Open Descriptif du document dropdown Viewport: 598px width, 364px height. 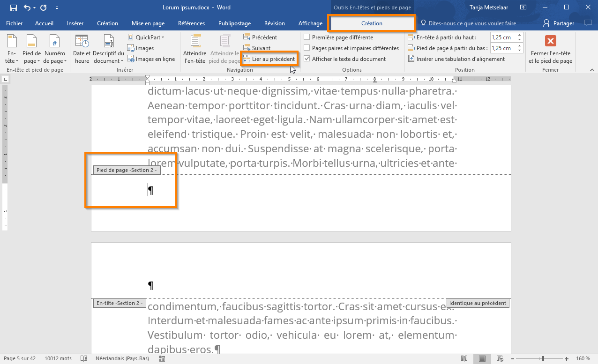tap(108, 50)
